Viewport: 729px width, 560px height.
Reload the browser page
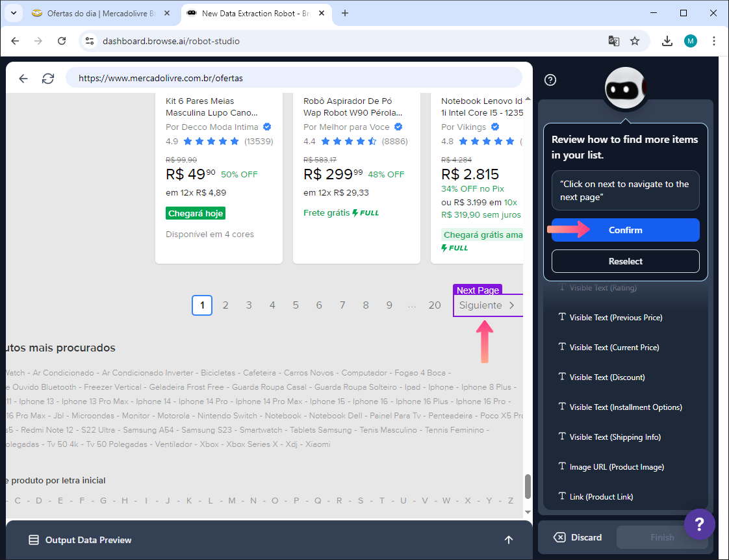click(x=62, y=41)
